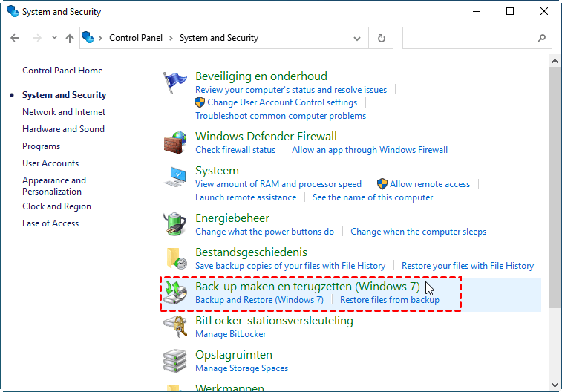Go back with the Back arrow
The image size is (562, 392).
click(x=15, y=38)
